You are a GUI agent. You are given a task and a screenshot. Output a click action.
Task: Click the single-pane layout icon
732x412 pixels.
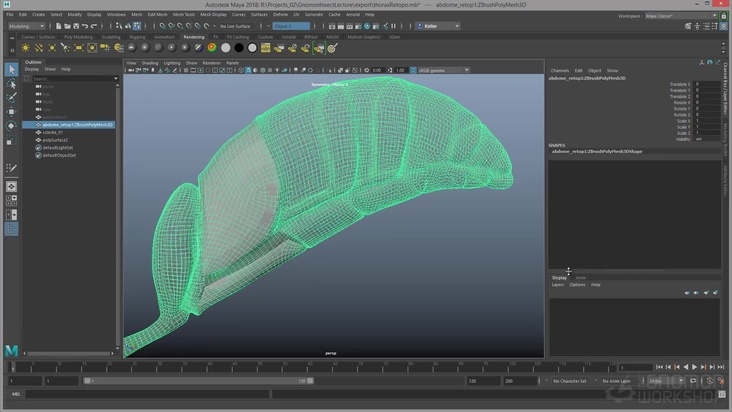coord(11,187)
